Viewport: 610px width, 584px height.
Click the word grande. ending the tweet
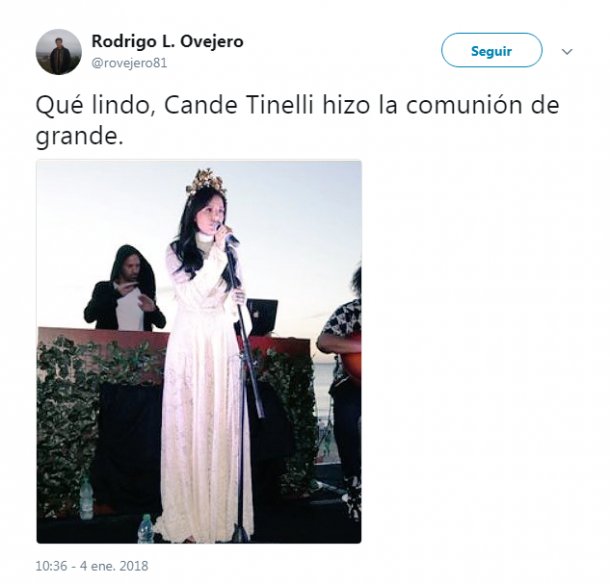[79, 137]
